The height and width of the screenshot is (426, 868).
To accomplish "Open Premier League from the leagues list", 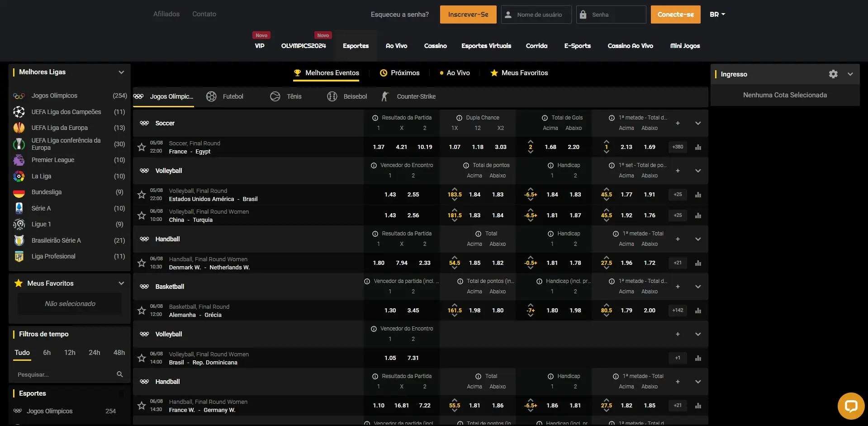I will click(53, 160).
